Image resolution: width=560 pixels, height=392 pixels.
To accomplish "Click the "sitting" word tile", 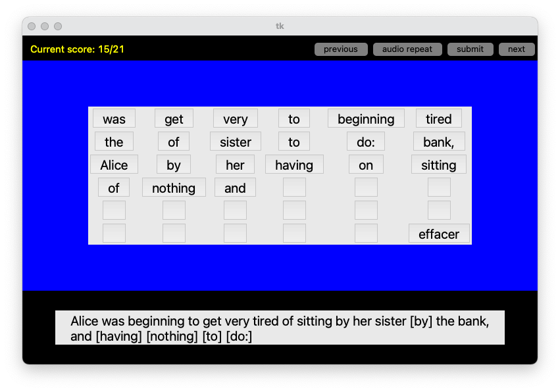I will pyautogui.click(x=438, y=164).
